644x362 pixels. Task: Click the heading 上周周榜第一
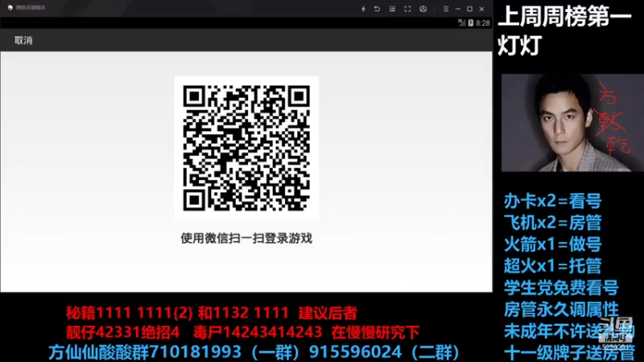(565, 16)
